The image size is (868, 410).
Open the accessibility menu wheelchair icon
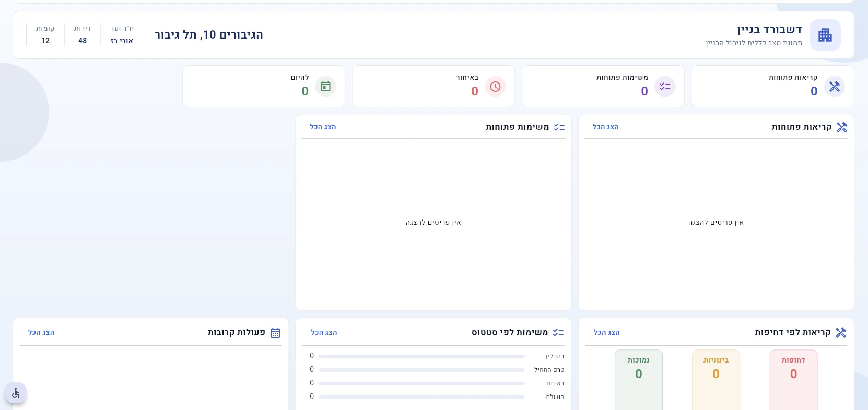16,393
